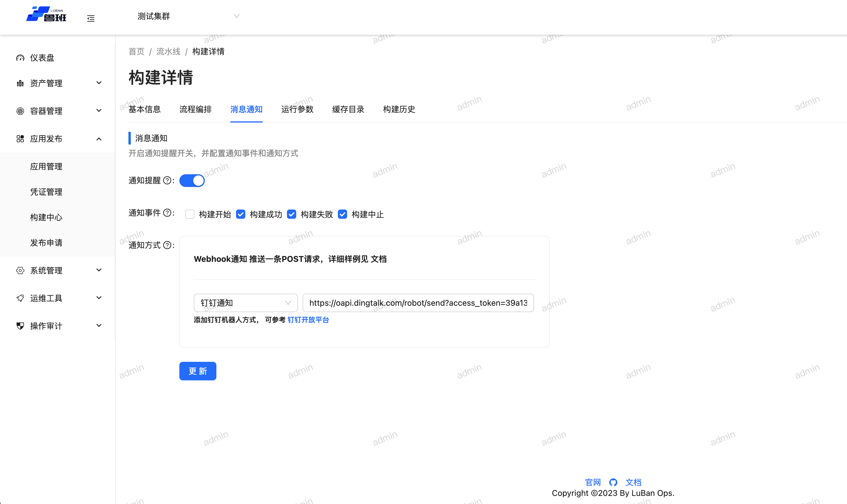The height and width of the screenshot is (504, 847).
Task: Uncheck the 构建失败 checkbox
Action: [292, 214]
